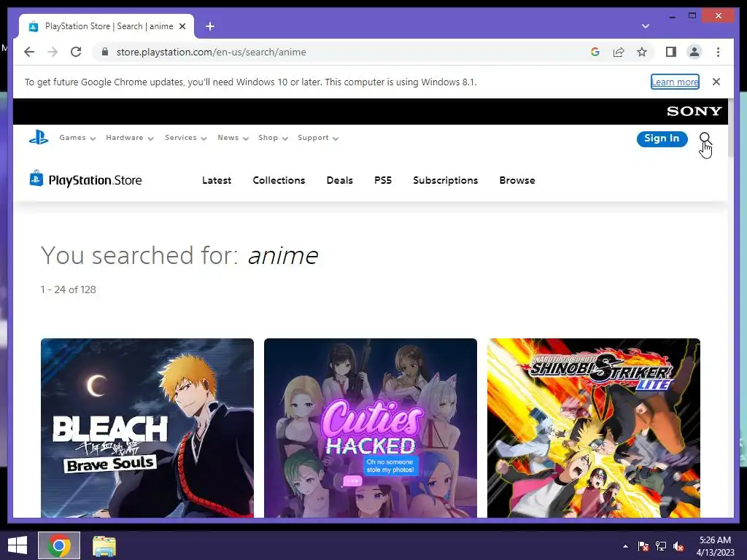Click the browser forward arrow
The width and height of the screenshot is (747, 560).
[53, 52]
